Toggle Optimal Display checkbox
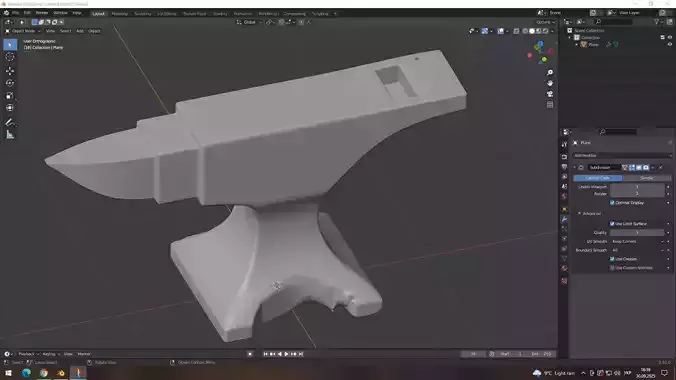This screenshot has height=380, width=676. point(612,202)
